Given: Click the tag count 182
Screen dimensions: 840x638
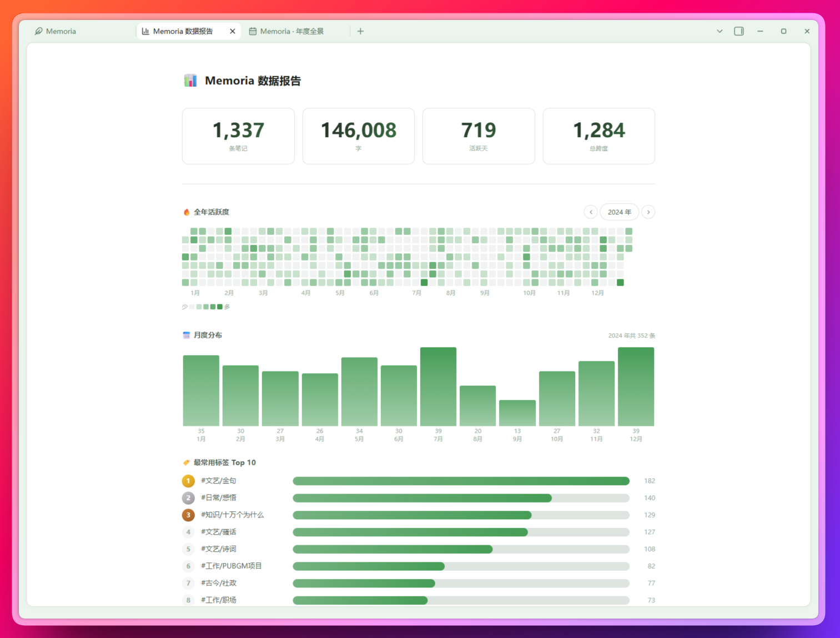Looking at the screenshot, I should (x=650, y=481).
